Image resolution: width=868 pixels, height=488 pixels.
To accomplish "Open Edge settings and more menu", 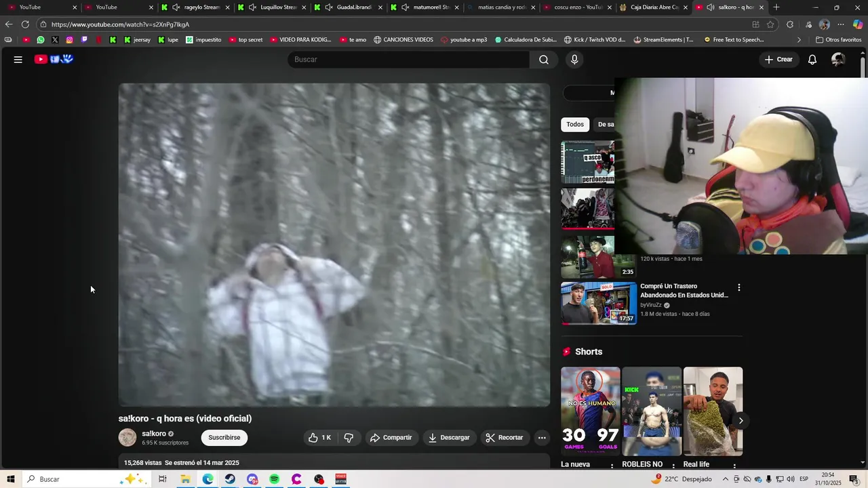I will point(842,24).
